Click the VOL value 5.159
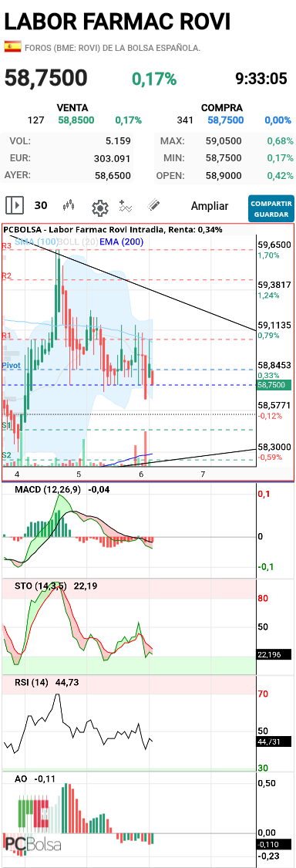The image size is (296, 868). 118,141
